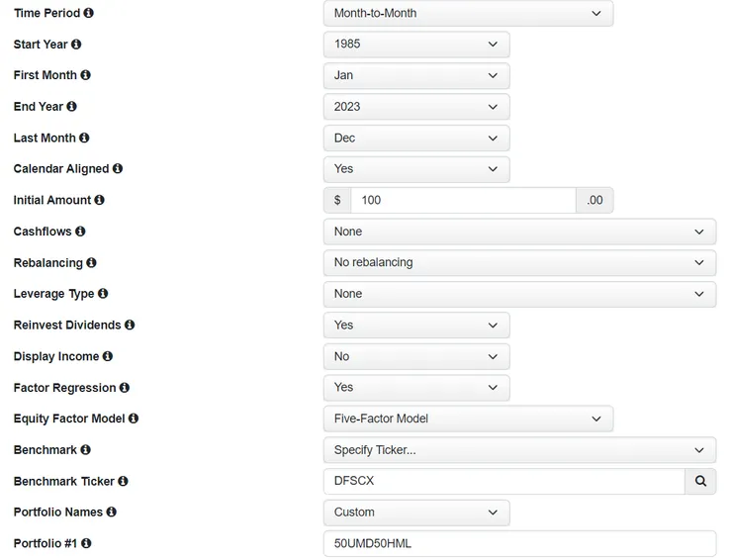Click the info icon next to Calendar Aligned
The image size is (732, 560).
118,169
